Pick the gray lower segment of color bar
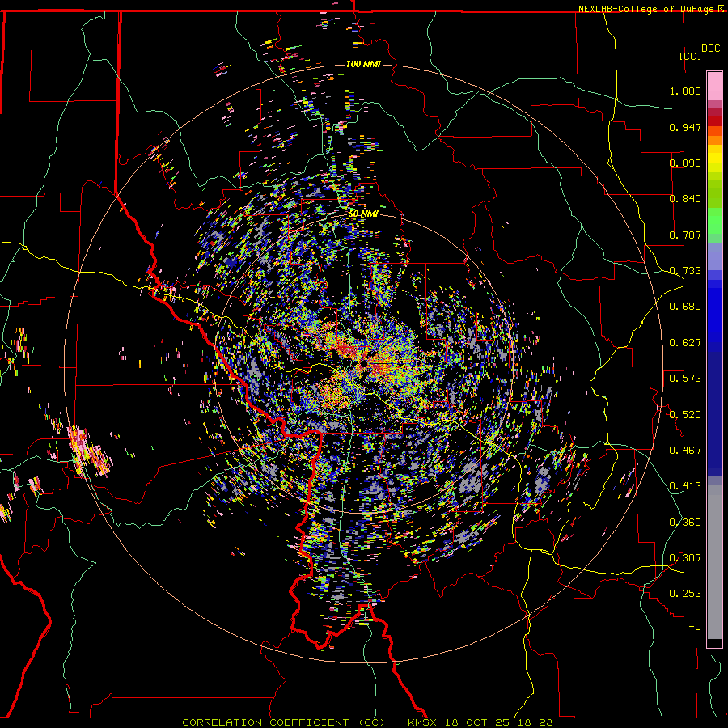 (714, 562)
